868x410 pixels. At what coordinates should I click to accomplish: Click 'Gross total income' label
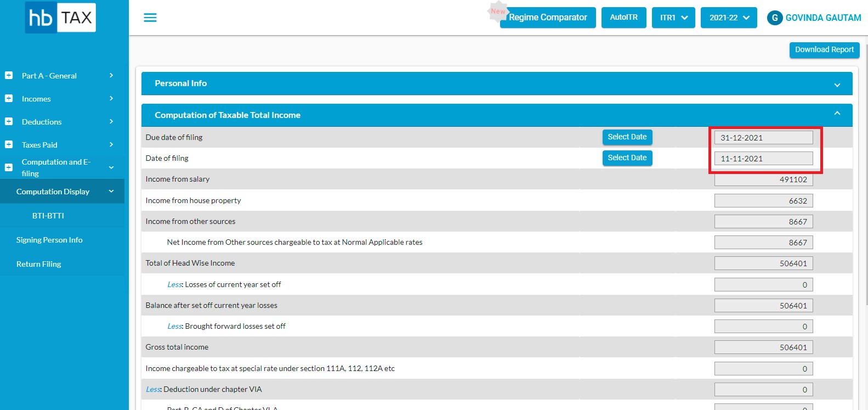pyautogui.click(x=177, y=347)
